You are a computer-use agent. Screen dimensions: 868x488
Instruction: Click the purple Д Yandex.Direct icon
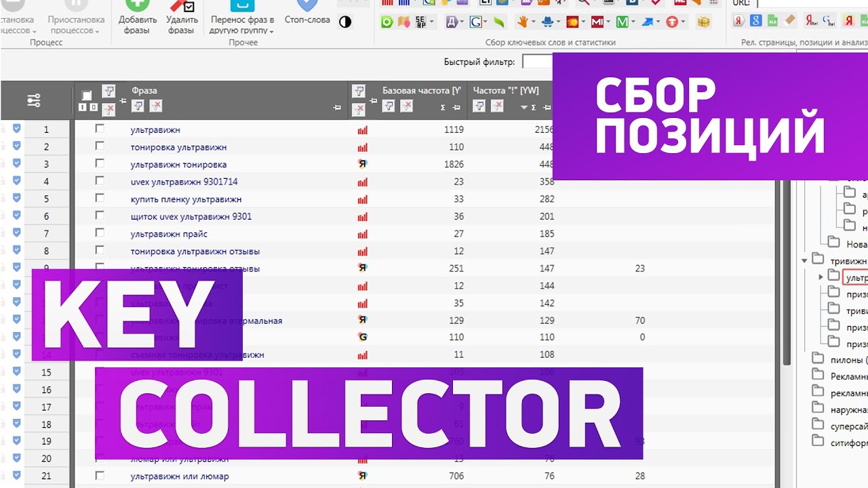pyautogui.click(x=453, y=22)
